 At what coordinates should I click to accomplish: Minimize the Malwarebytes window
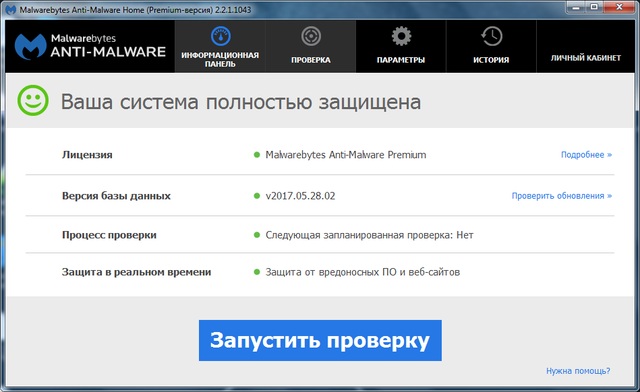tap(576, 7)
